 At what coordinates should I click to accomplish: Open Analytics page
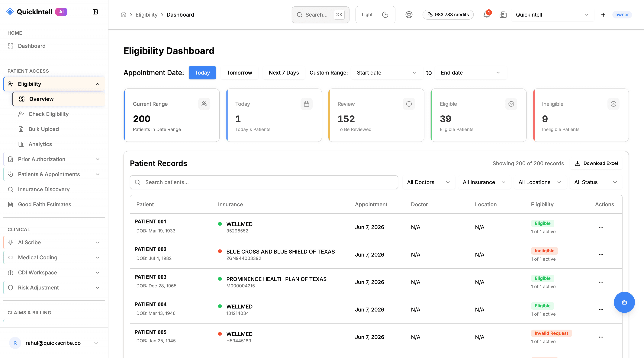click(59, 144)
